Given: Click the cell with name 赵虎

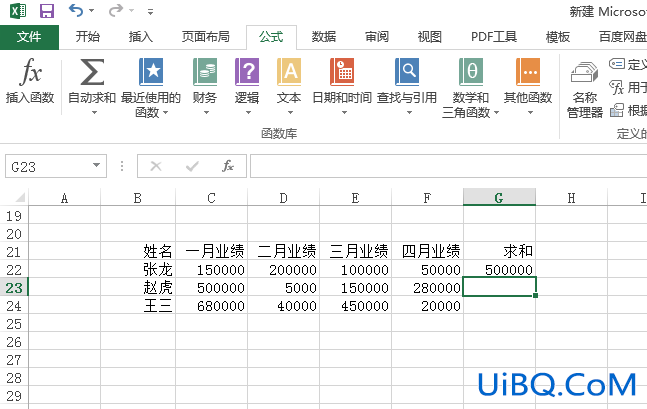Looking at the screenshot, I should point(138,287).
